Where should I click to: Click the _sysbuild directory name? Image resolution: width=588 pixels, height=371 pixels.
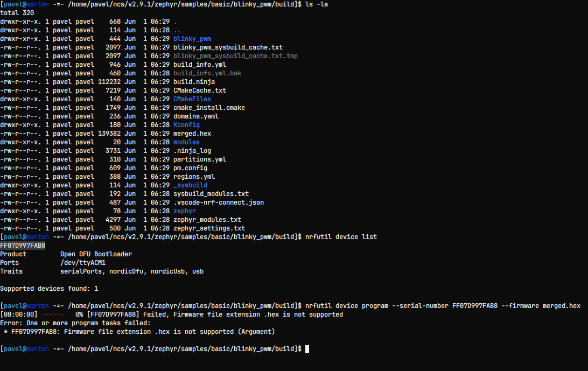tap(190, 185)
